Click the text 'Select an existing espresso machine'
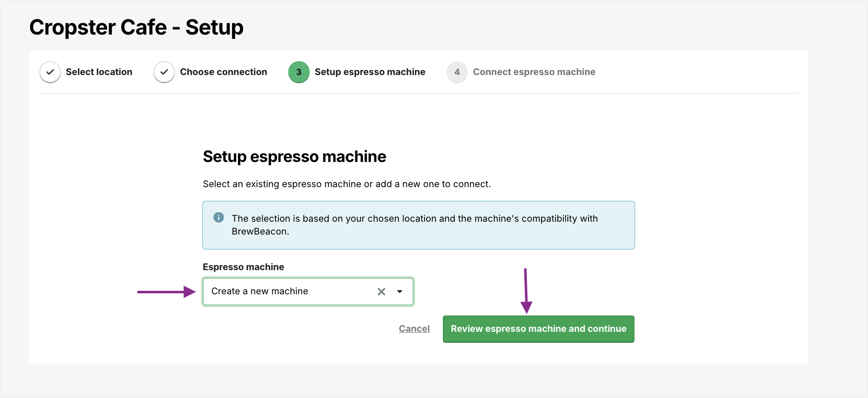868x398 pixels. pyautogui.click(x=282, y=184)
